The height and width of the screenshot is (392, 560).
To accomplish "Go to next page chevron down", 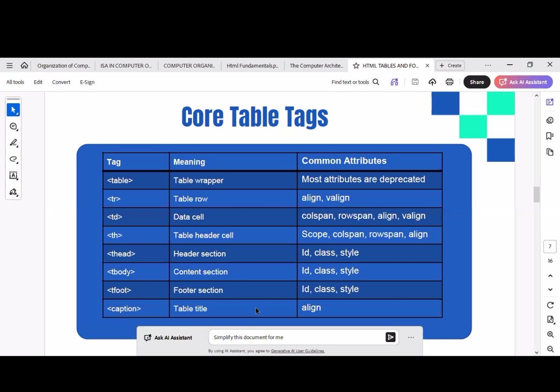I will [x=550, y=290].
